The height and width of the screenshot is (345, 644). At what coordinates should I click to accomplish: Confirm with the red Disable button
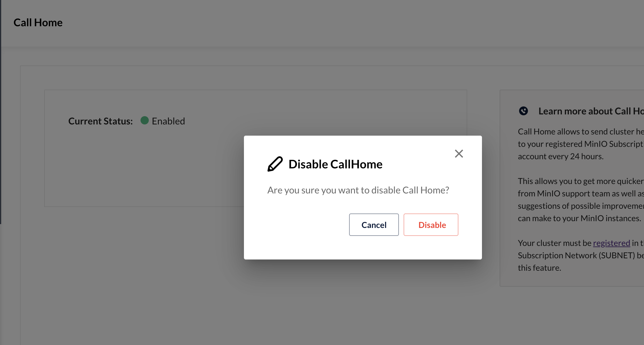coord(431,225)
